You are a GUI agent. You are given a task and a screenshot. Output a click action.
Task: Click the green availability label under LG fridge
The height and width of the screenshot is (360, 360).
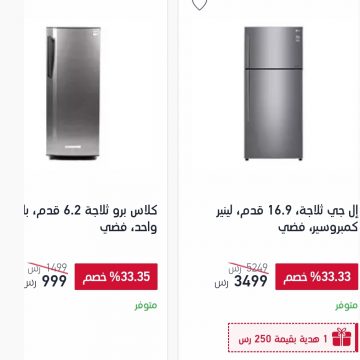point(346,306)
